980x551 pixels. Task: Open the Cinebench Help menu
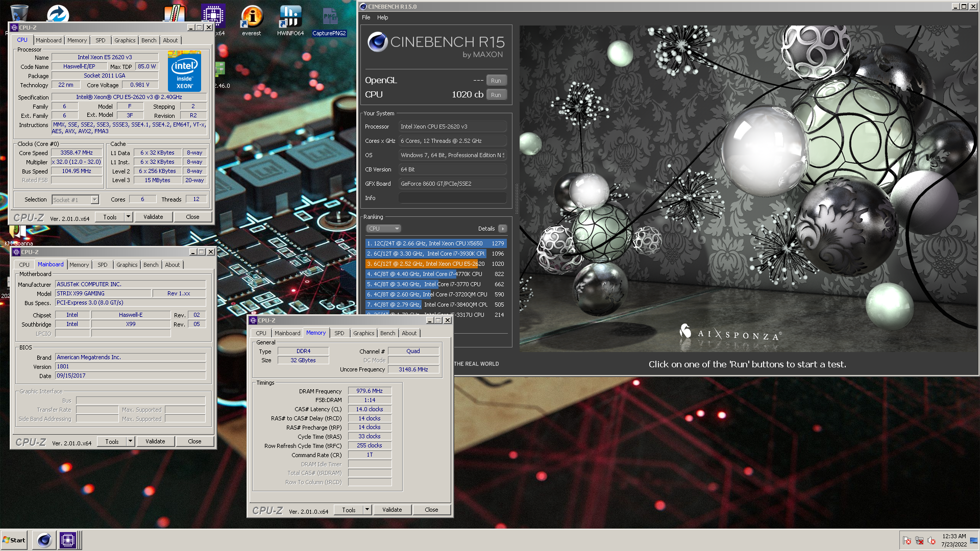click(x=382, y=17)
